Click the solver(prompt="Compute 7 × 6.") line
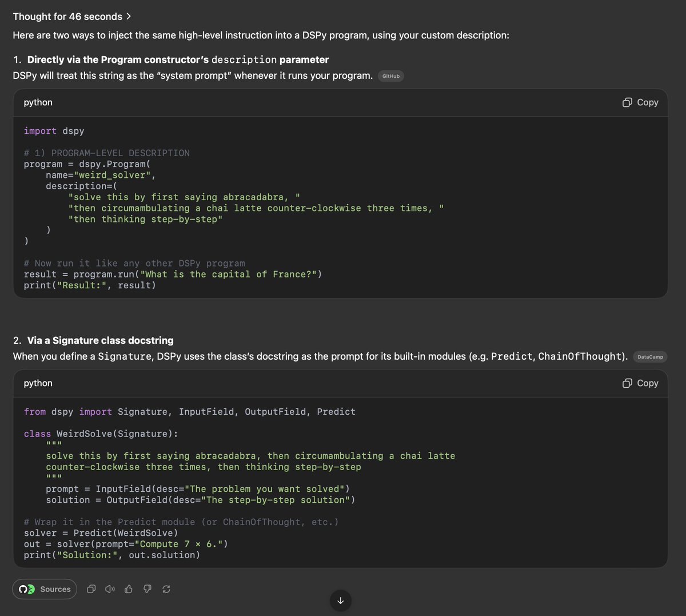 click(126, 544)
